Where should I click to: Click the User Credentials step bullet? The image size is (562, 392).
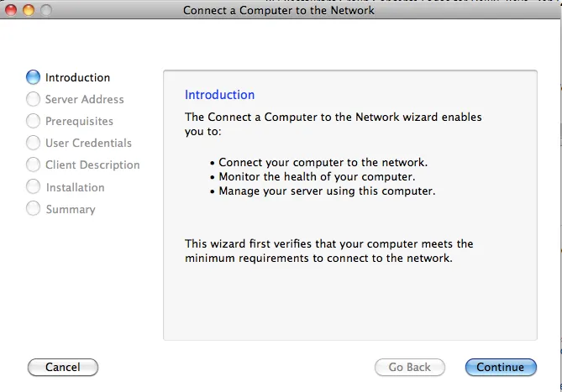tap(33, 143)
